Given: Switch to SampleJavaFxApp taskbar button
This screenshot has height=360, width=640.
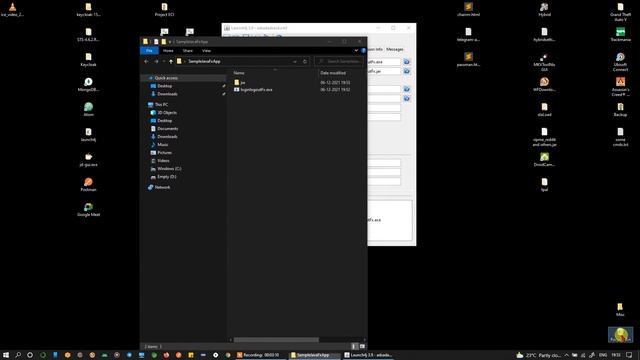Looking at the screenshot, I should coord(313,355).
